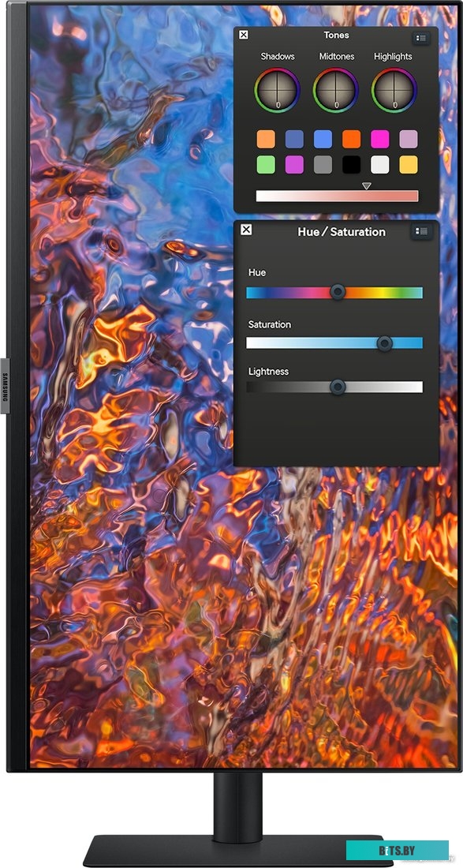Pick the white swatch in Tones
Viewport: 463px width, 868px height.
(380, 164)
